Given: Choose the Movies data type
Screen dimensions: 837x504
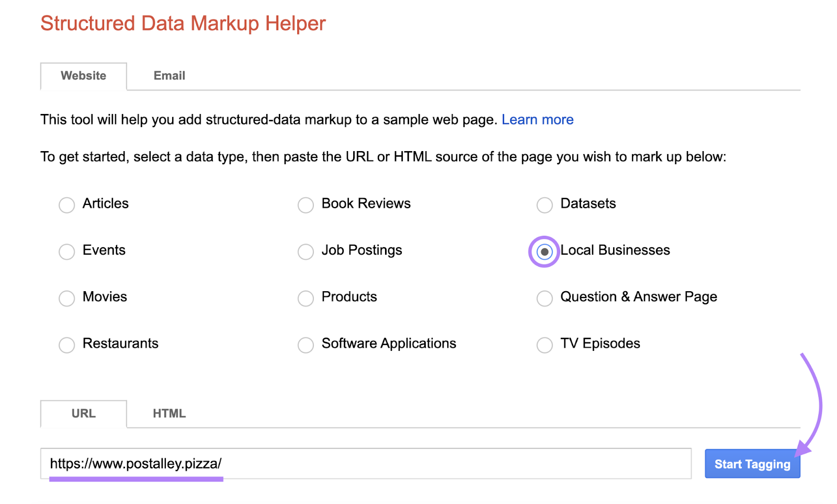Looking at the screenshot, I should 66,298.
